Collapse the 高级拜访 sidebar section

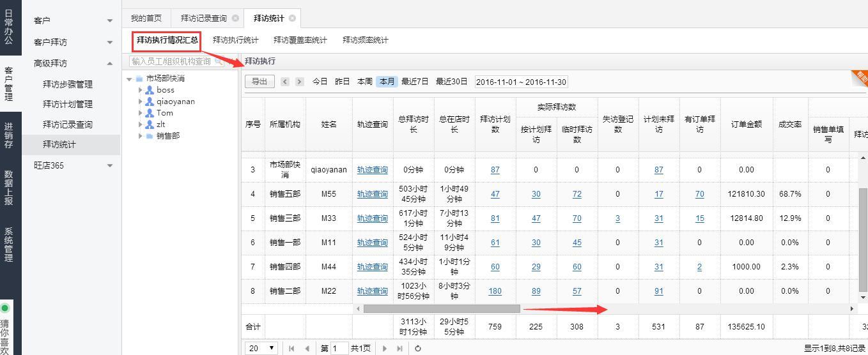[109, 63]
